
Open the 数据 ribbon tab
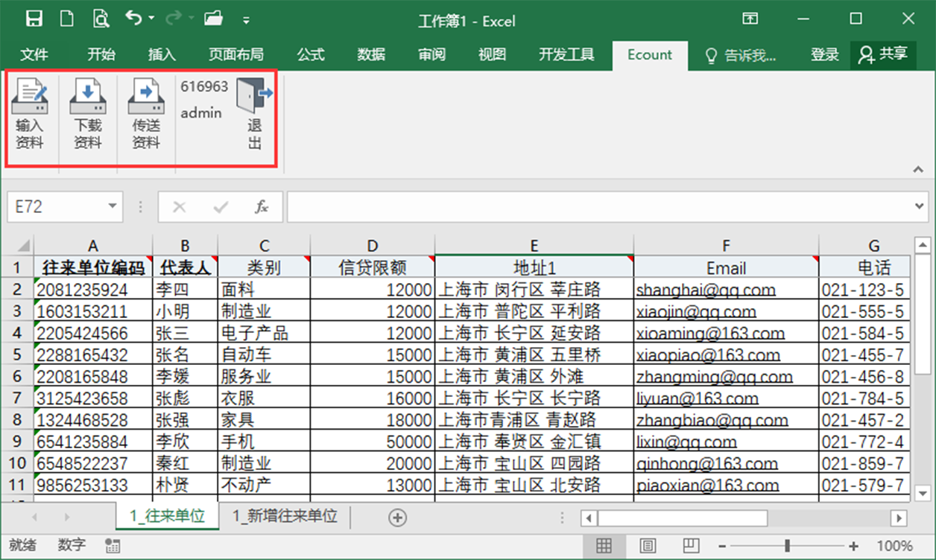371,54
